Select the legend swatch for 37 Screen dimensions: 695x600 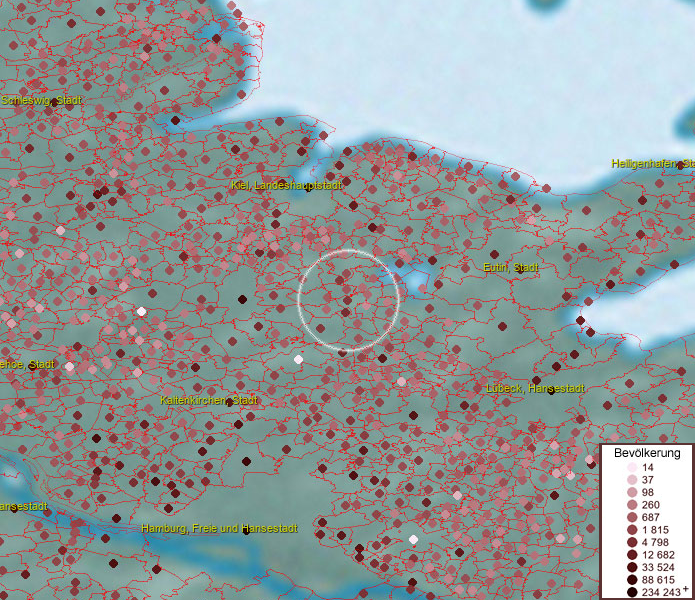tap(633, 479)
